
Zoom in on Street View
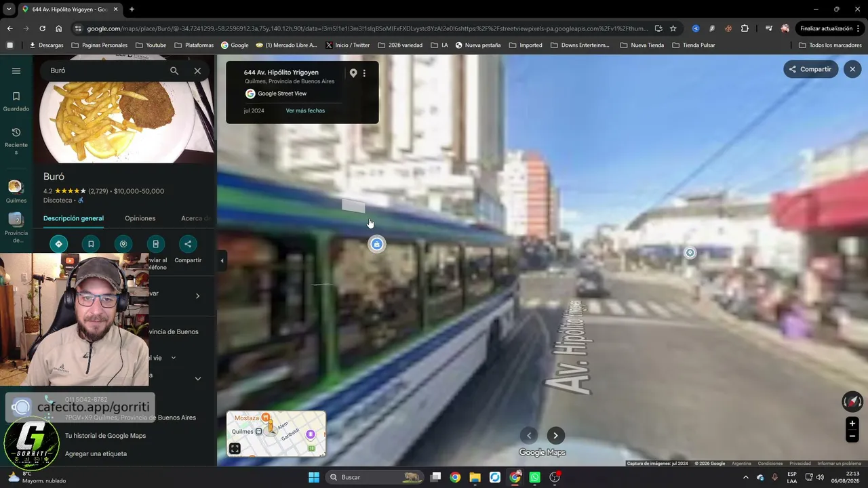[x=852, y=424]
